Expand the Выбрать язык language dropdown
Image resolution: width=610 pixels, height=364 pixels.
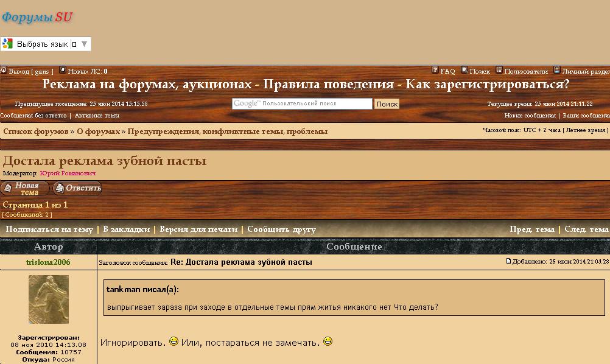[83, 44]
